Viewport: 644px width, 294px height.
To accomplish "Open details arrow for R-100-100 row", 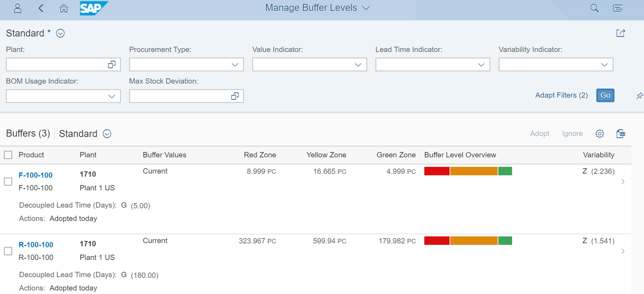I will [x=623, y=251].
